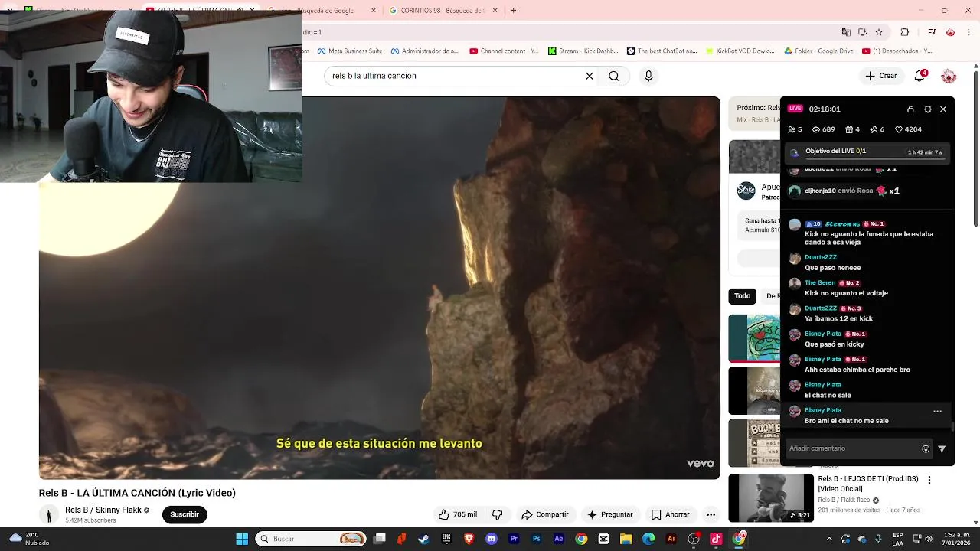Image resolution: width=980 pixels, height=551 pixels.
Task: Click Objetivo del LIVE progress bar
Action: [867, 152]
